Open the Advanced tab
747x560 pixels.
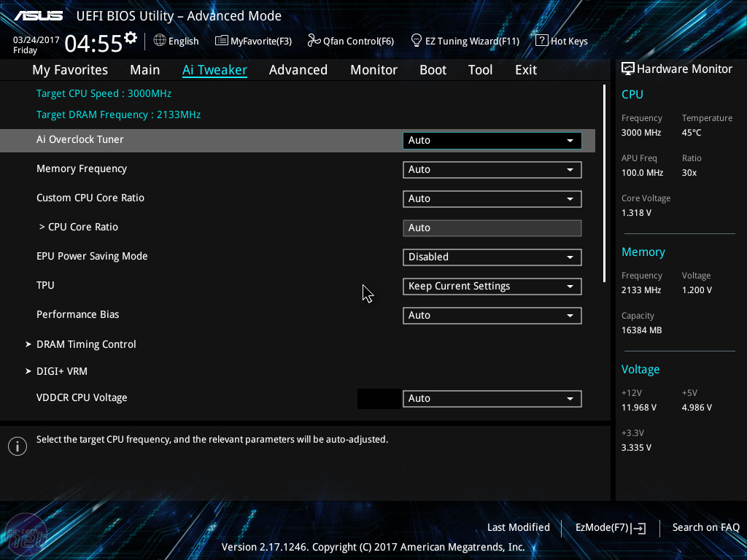[x=298, y=70]
